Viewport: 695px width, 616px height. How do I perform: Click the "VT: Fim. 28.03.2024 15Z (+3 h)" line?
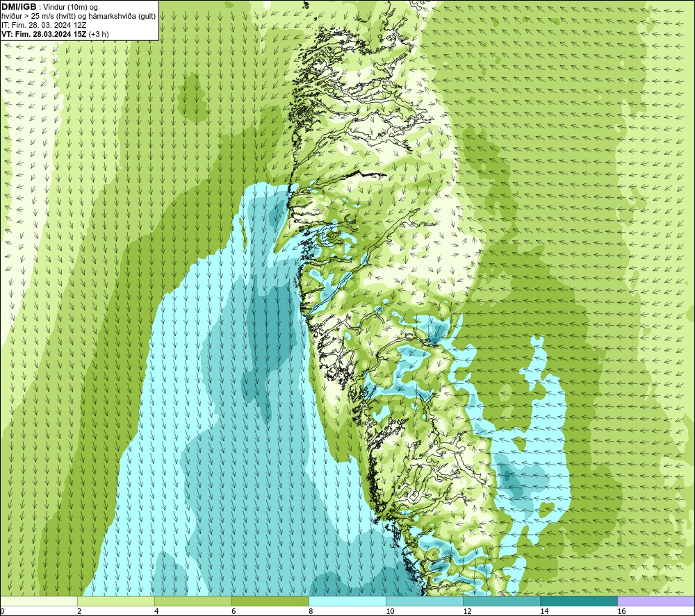tap(55, 34)
